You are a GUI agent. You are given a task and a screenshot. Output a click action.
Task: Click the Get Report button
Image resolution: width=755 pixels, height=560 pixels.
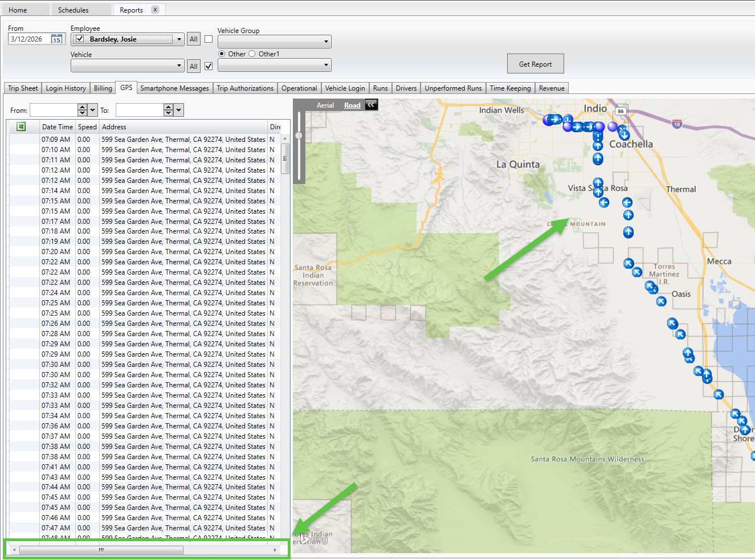[535, 64]
